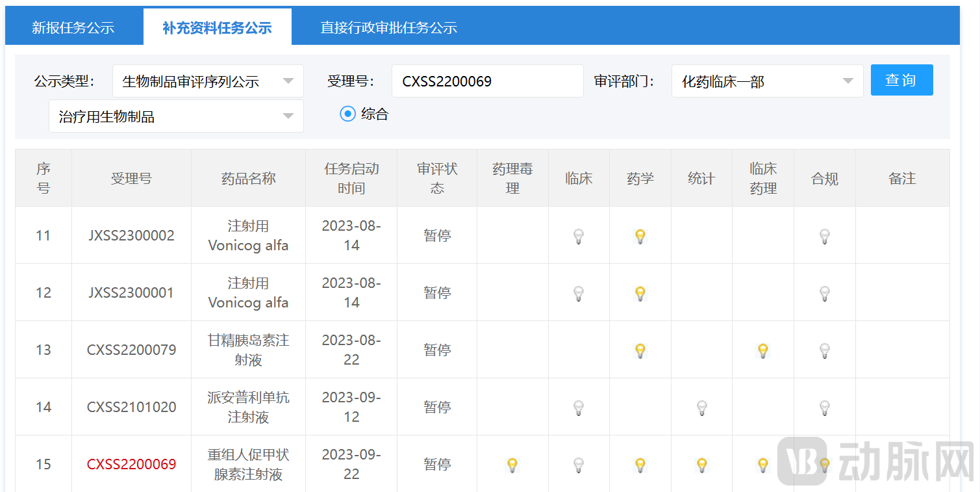Click the 临床 lightbulb for CXSS2200069 row
Viewport: 980px width, 492px height.
point(578,465)
